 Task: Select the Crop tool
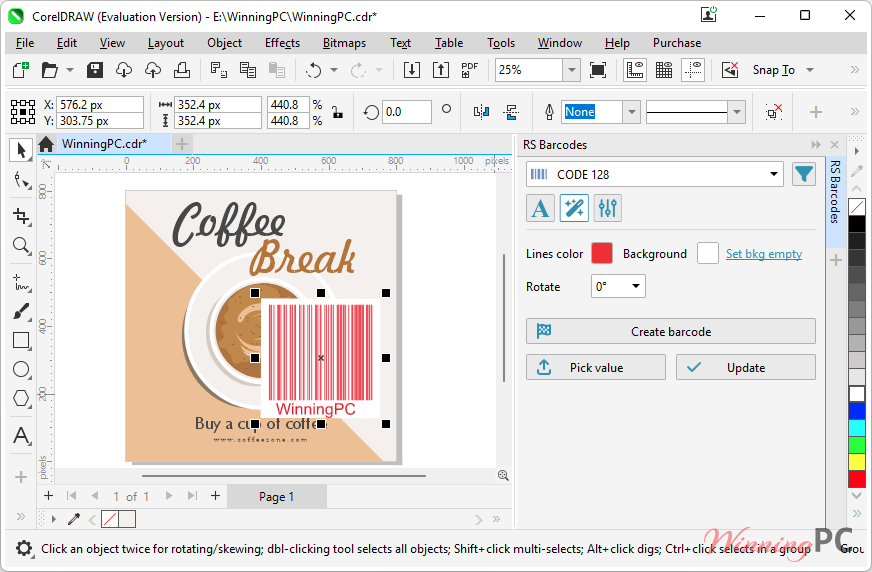(x=21, y=216)
